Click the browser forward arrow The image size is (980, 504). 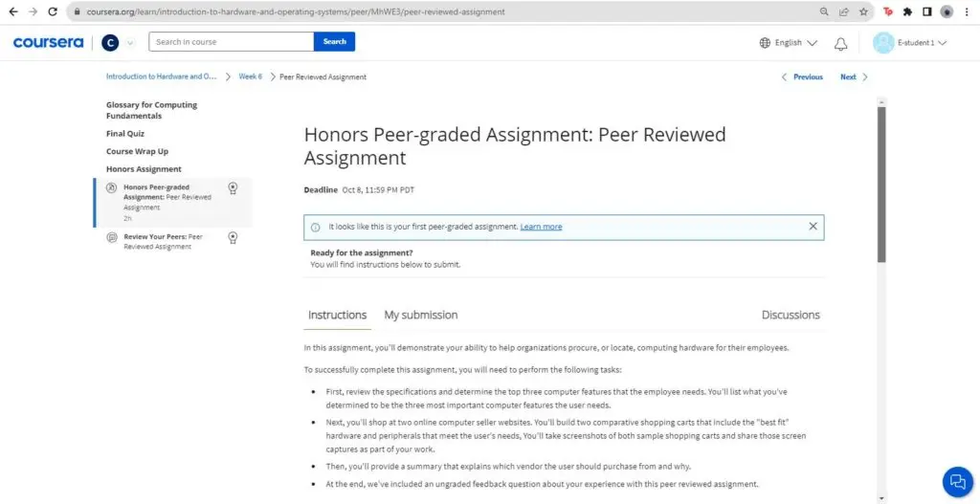point(33,11)
